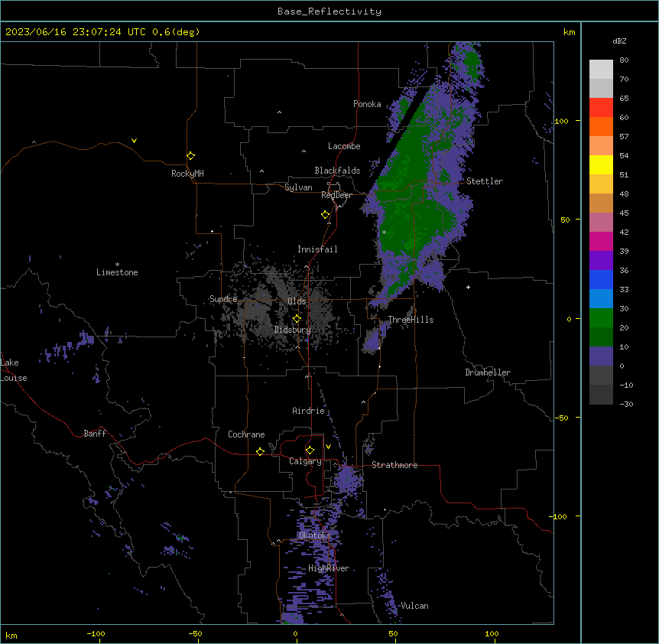Click the magenta 42-39 dBZ legend swatch
Image resolution: width=659 pixels, height=644 pixels.
(x=601, y=241)
